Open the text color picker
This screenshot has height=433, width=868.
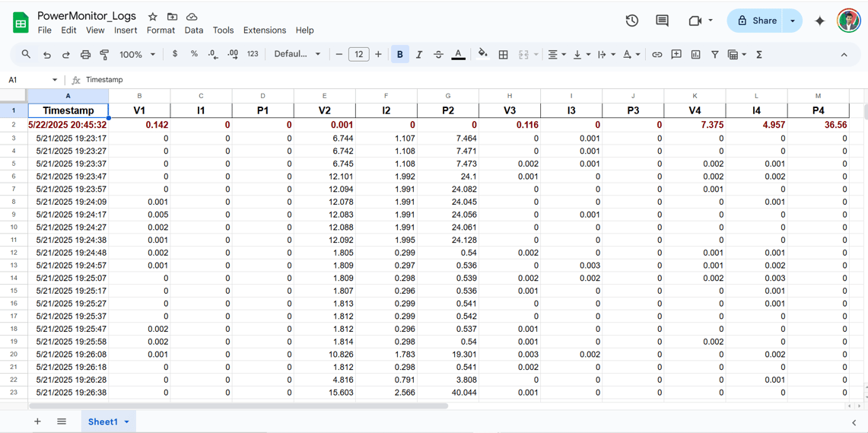[458, 54]
